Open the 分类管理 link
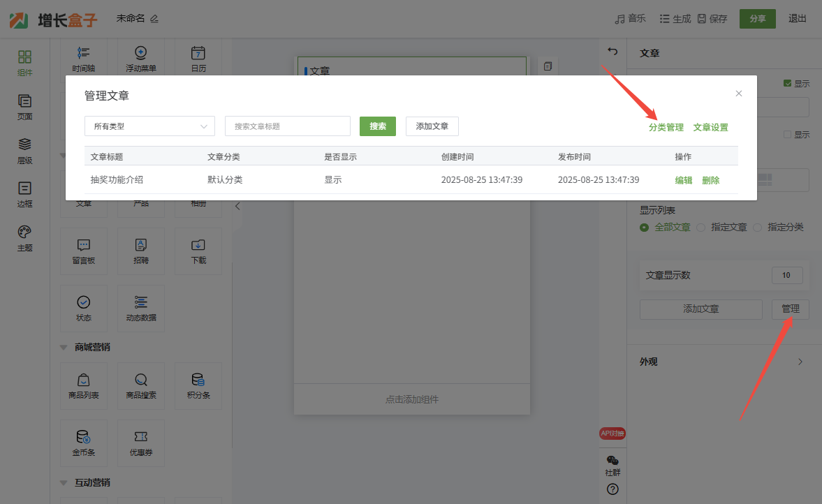The width and height of the screenshot is (822, 504). pos(666,128)
